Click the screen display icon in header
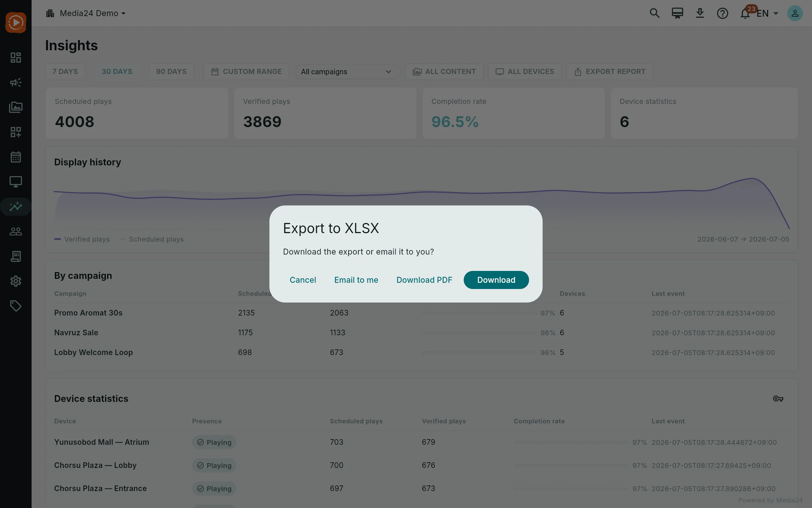This screenshot has width=812, height=508. 677,14
